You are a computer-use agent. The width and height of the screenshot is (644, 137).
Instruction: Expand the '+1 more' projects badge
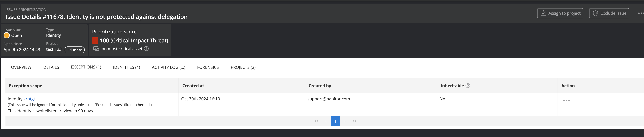pos(75,50)
